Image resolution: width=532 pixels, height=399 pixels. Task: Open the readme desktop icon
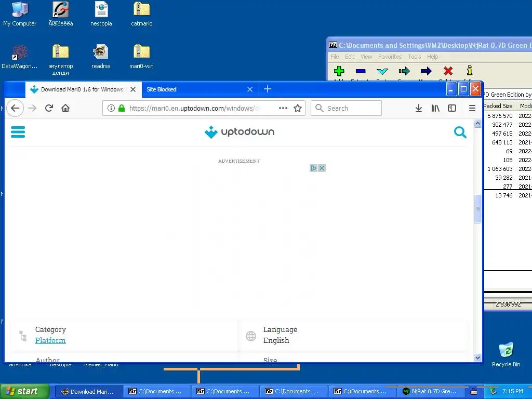click(x=101, y=57)
